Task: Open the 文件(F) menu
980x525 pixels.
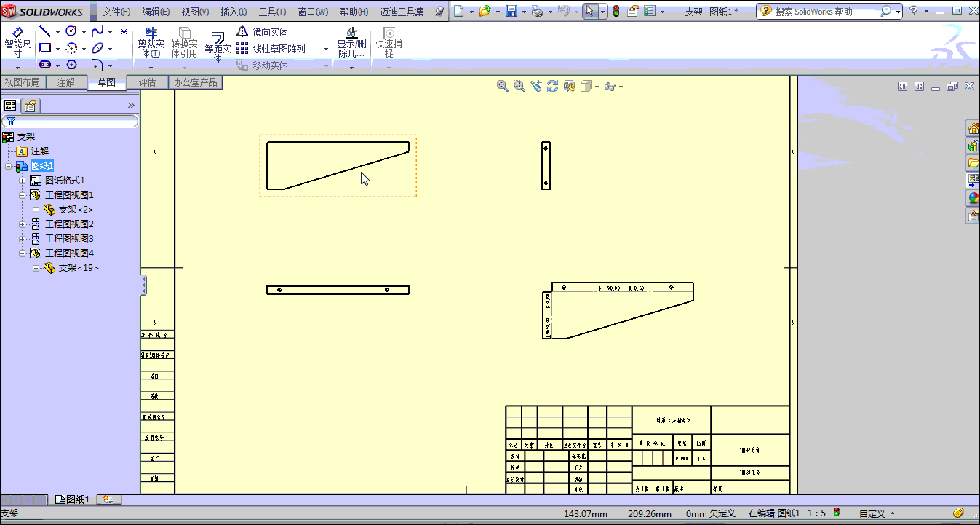Action: 116,12
